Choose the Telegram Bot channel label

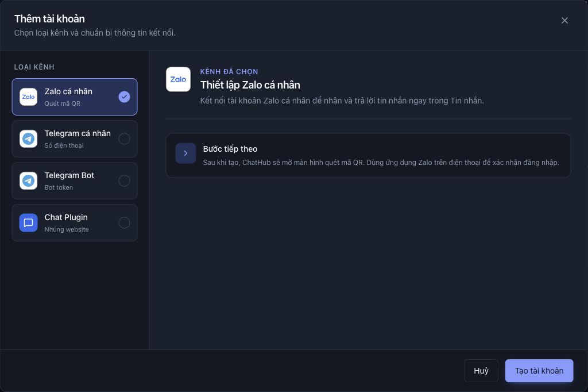(x=69, y=176)
